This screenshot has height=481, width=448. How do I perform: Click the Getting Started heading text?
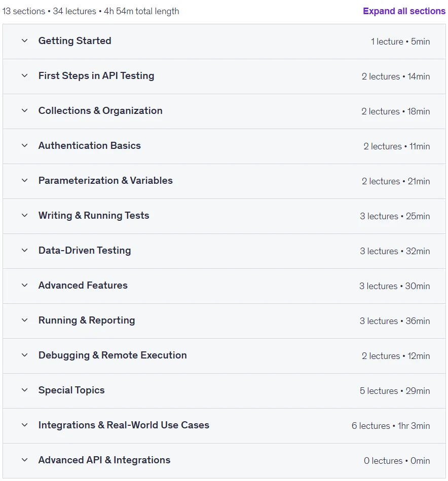pyautogui.click(x=74, y=41)
